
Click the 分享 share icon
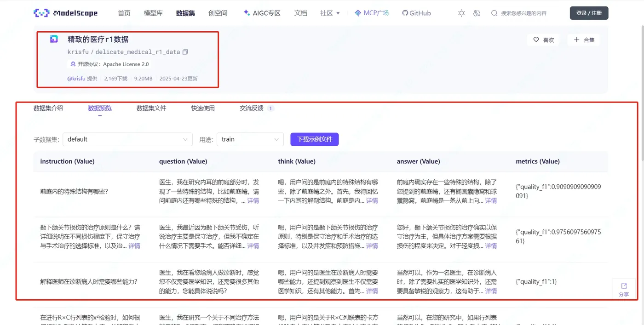(624, 286)
